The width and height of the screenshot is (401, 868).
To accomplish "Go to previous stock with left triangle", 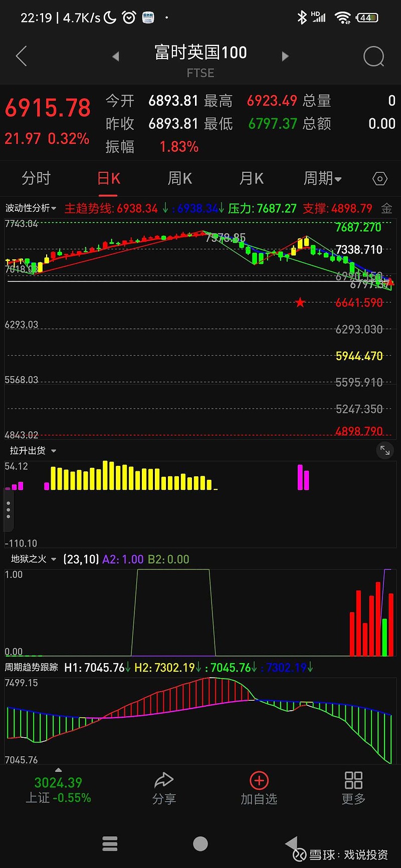I will (x=116, y=56).
